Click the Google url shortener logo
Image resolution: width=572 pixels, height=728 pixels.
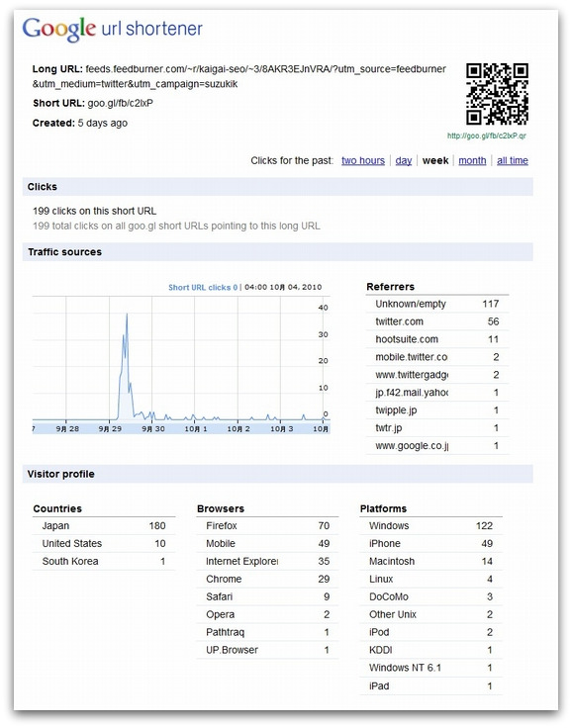pos(113,29)
